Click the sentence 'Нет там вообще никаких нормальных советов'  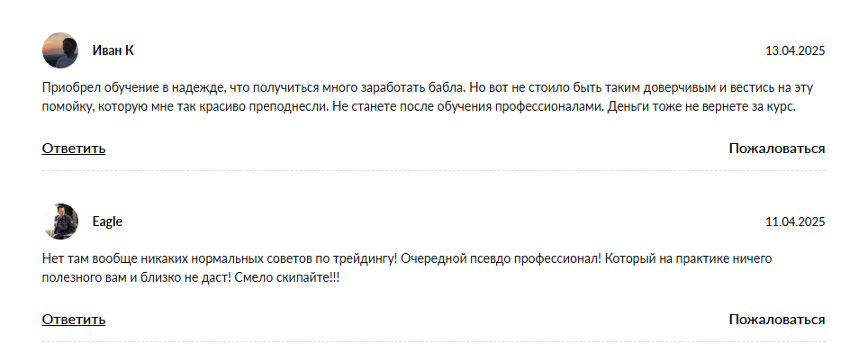220,258
